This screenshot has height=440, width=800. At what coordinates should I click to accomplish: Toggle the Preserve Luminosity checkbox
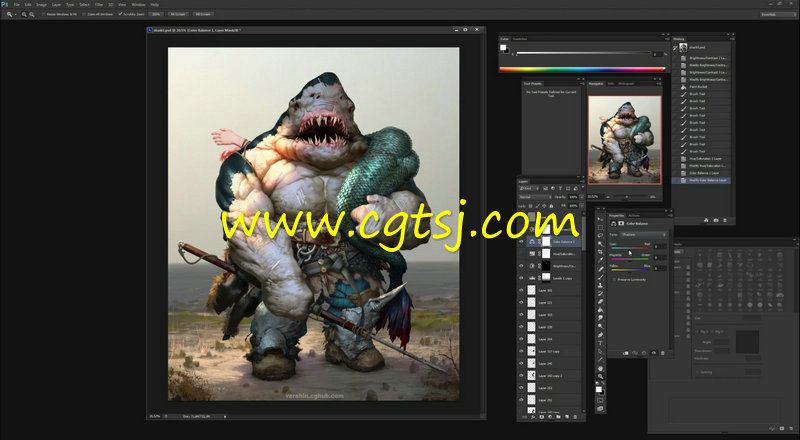pos(615,280)
